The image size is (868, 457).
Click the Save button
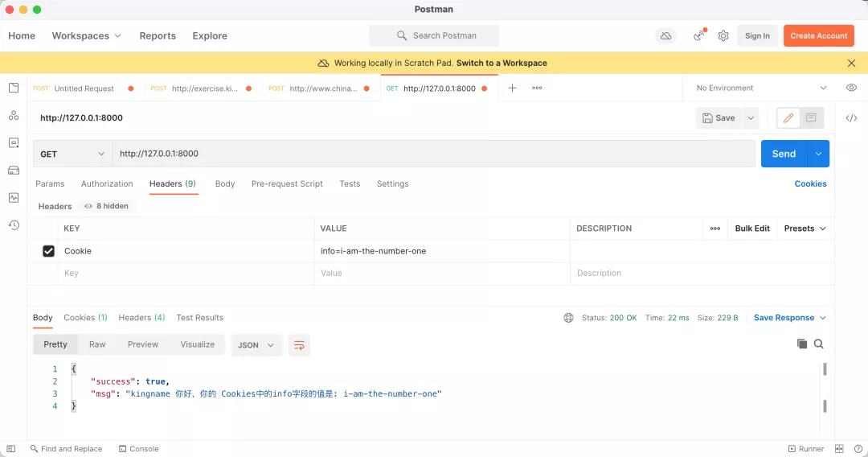pos(719,118)
